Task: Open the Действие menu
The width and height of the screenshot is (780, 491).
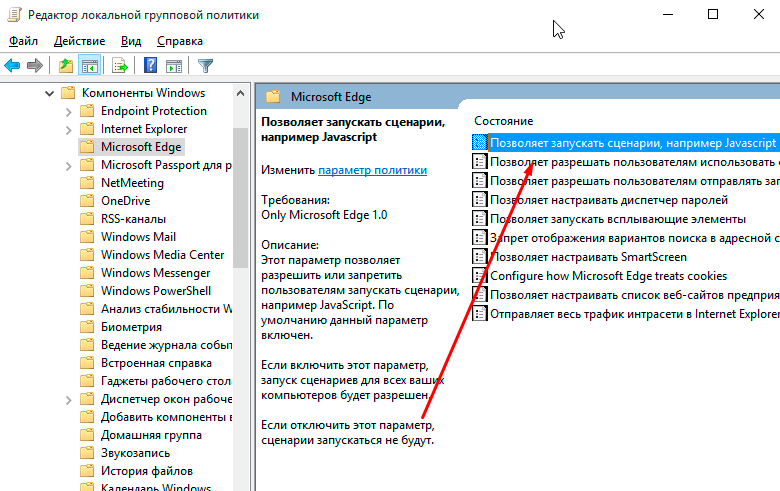Action: point(80,41)
